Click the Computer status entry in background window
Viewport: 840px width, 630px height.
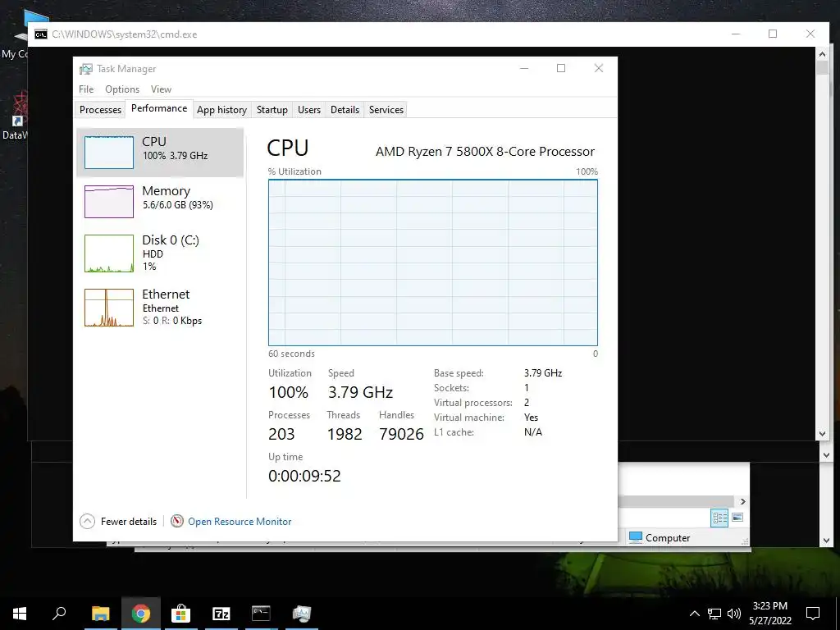pos(660,537)
